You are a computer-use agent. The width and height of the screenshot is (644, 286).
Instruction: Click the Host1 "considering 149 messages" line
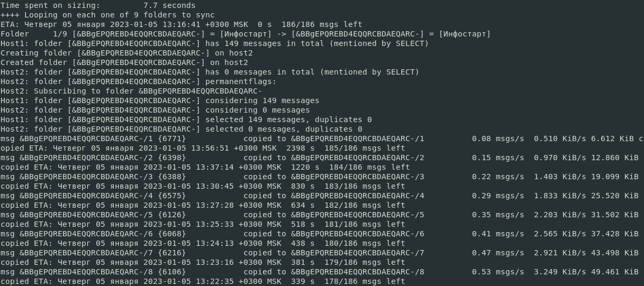(160, 100)
